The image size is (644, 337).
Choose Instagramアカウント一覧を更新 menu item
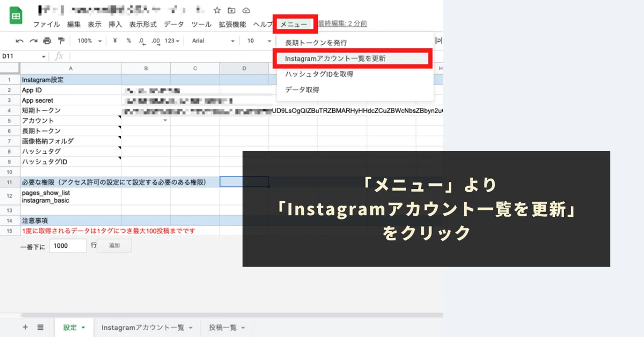355,58
